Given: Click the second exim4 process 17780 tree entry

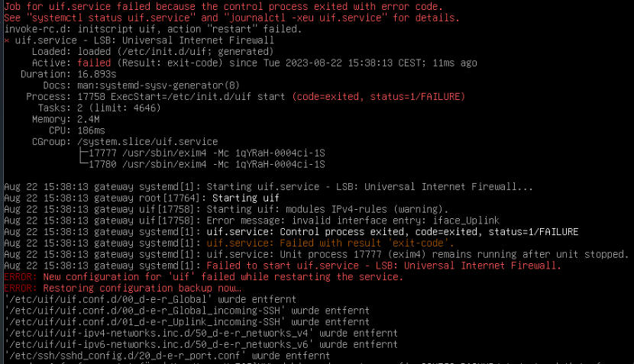Looking at the screenshot, I should 206,164.
